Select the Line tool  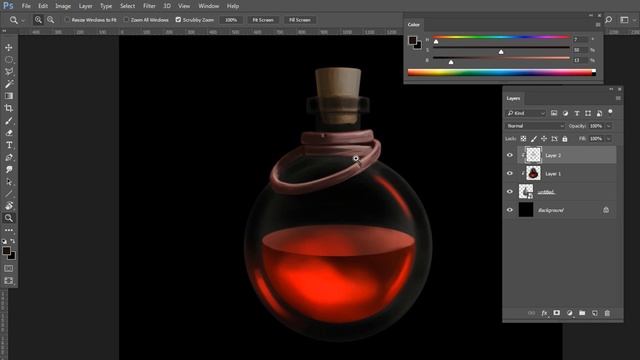pyautogui.click(x=9, y=194)
